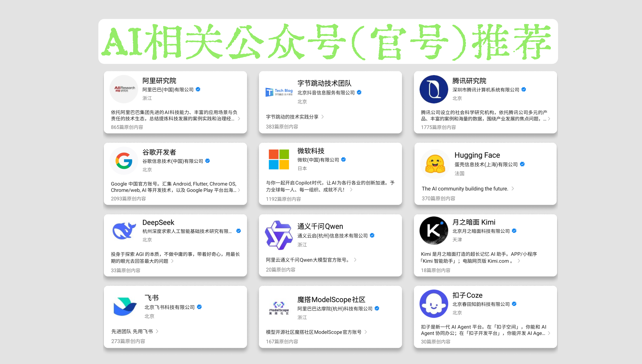Open the 月之暗面 Kimi account title
This screenshot has width=642, height=364.
click(474, 222)
